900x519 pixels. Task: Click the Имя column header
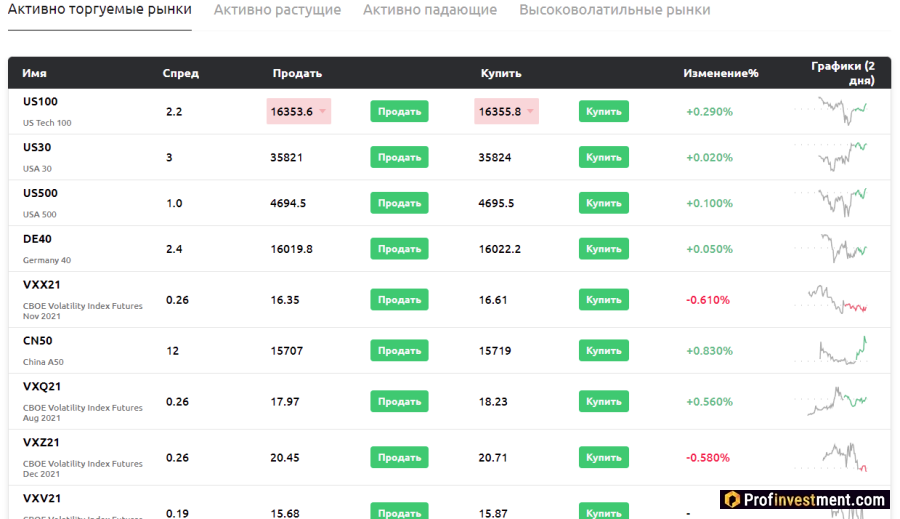tap(34, 73)
